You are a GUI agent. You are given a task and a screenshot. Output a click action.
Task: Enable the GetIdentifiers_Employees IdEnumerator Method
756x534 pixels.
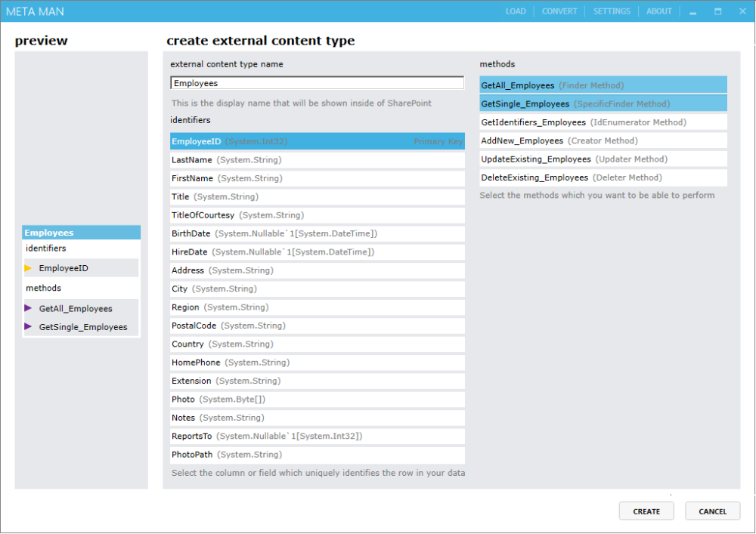pos(603,122)
